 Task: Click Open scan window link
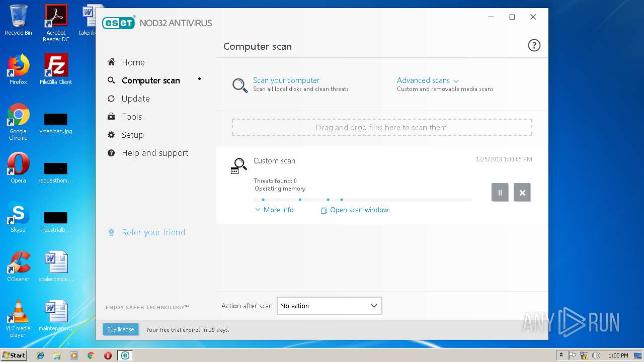click(355, 210)
